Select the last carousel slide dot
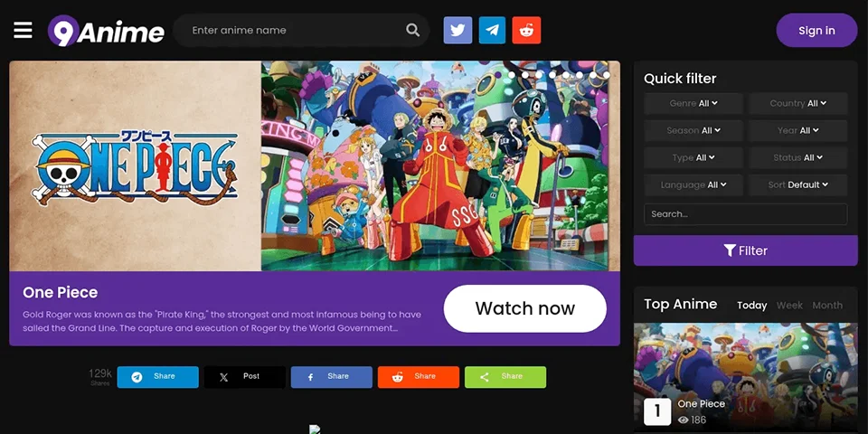The height and width of the screenshot is (434, 868). (606, 75)
